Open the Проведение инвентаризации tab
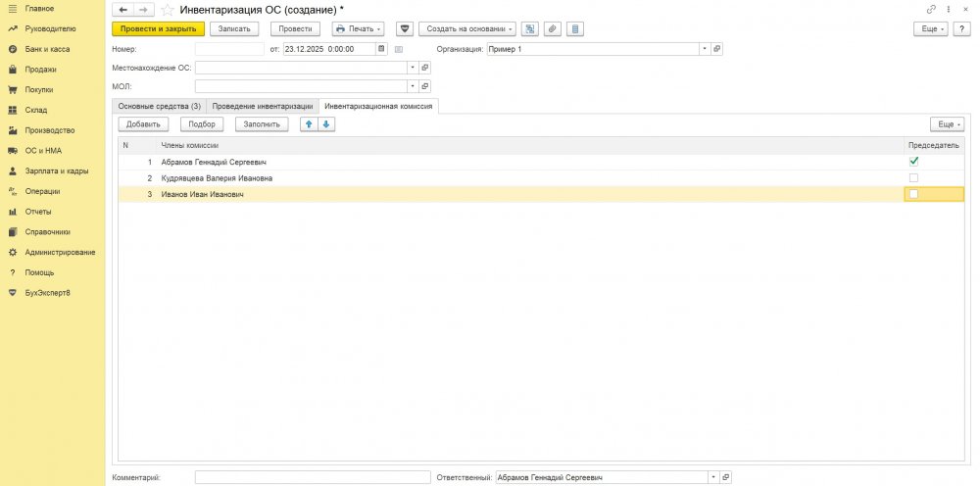The height and width of the screenshot is (486, 980). 263,106
